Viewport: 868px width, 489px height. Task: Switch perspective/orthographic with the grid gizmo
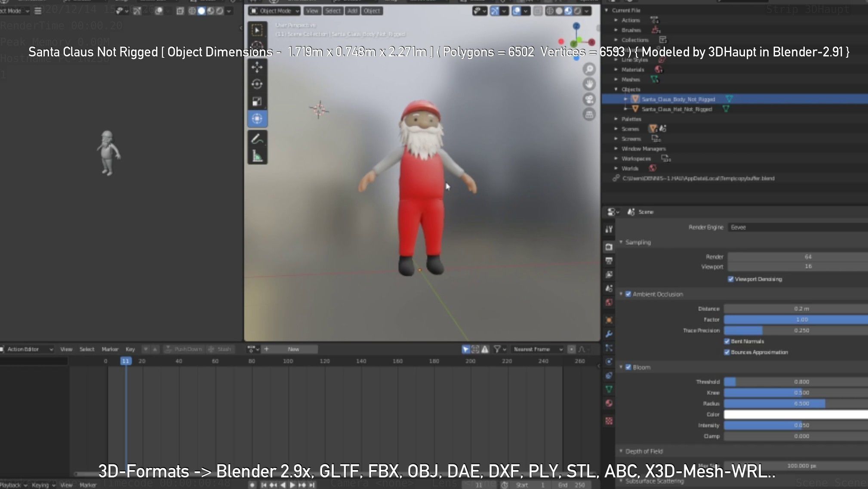[589, 115]
